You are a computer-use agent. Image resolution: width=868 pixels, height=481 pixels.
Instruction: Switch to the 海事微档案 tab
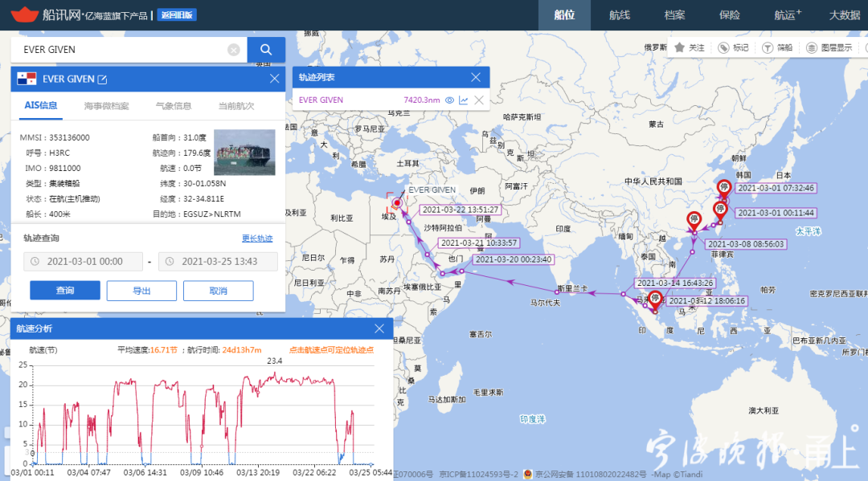point(106,105)
